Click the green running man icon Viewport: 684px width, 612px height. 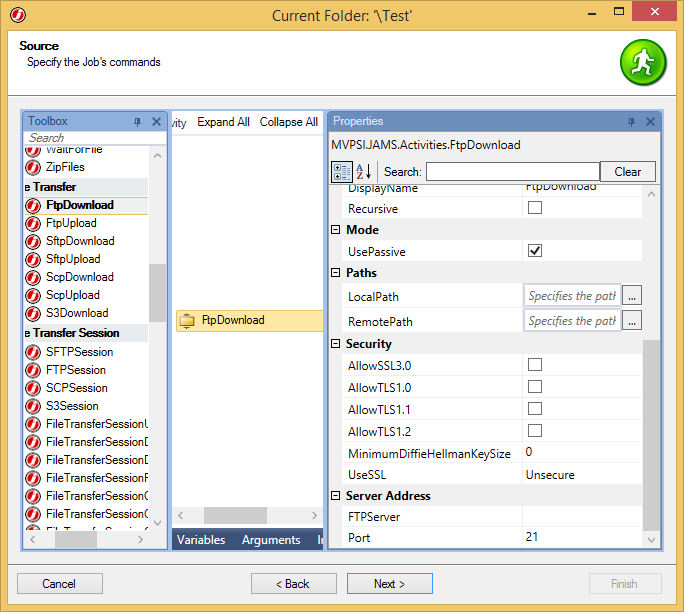(x=643, y=62)
